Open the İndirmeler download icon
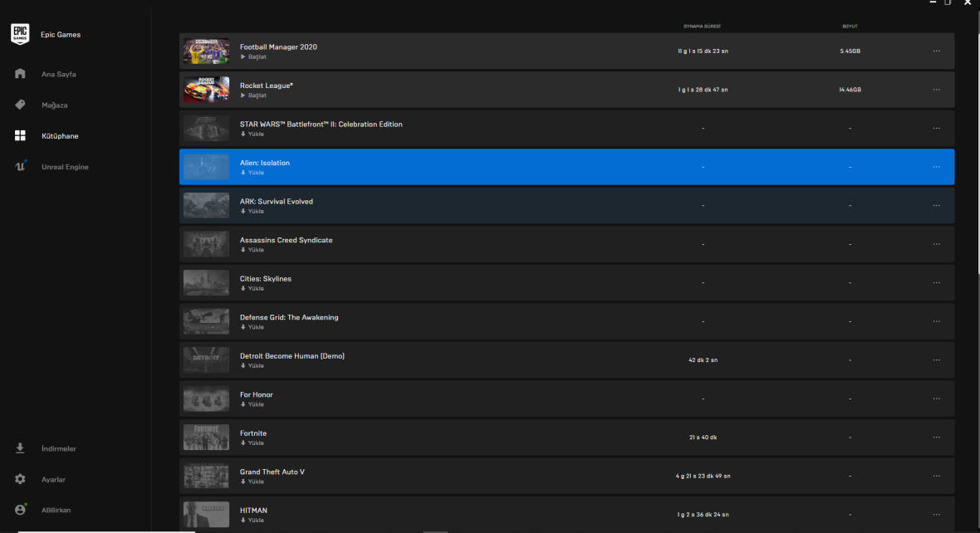Viewport: 980px width, 533px height. (20, 448)
